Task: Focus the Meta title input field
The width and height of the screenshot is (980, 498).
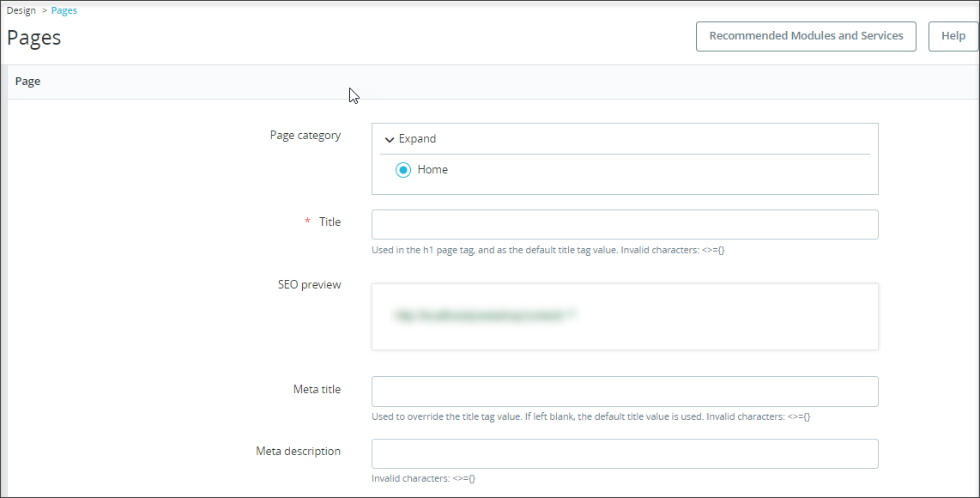Action: tap(625, 392)
